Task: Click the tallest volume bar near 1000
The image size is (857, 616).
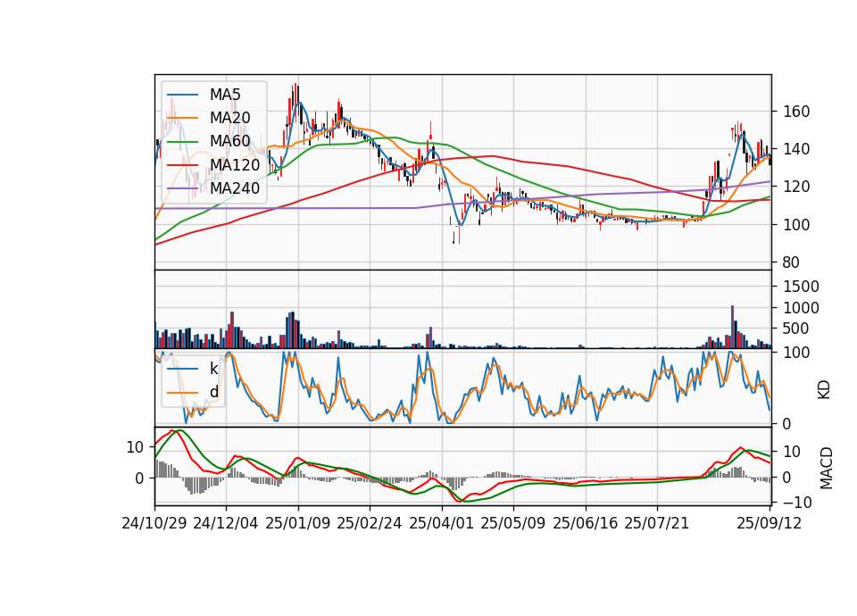Action: [x=732, y=327]
